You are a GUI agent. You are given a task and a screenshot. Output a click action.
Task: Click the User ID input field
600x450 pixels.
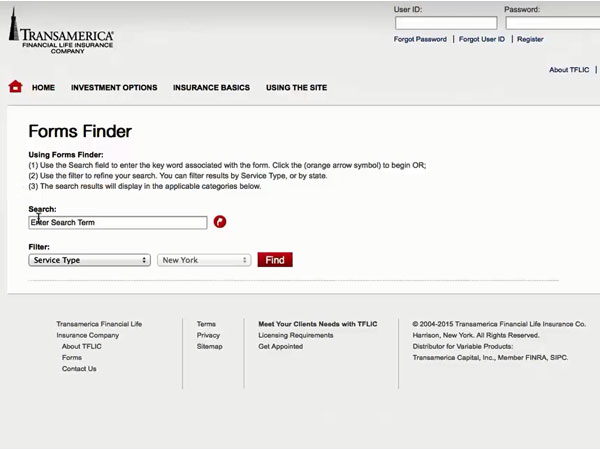click(x=444, y=24)
